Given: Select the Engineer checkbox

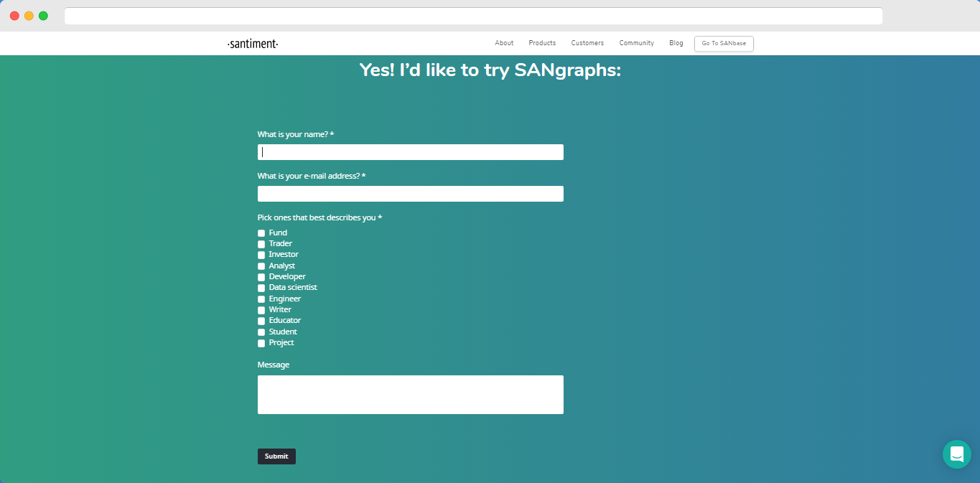Looking at the screenshot, I should (261, 299).
